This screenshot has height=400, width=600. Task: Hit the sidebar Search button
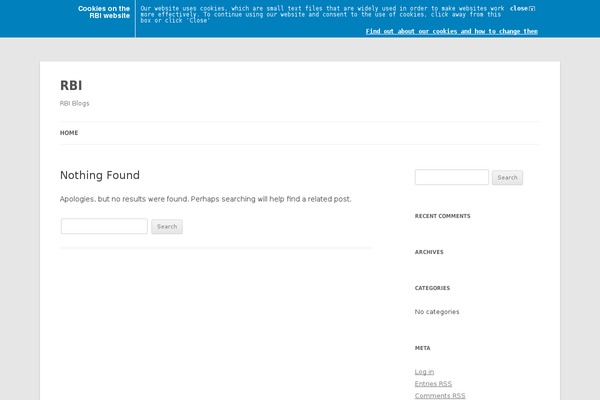click(507, 178)
